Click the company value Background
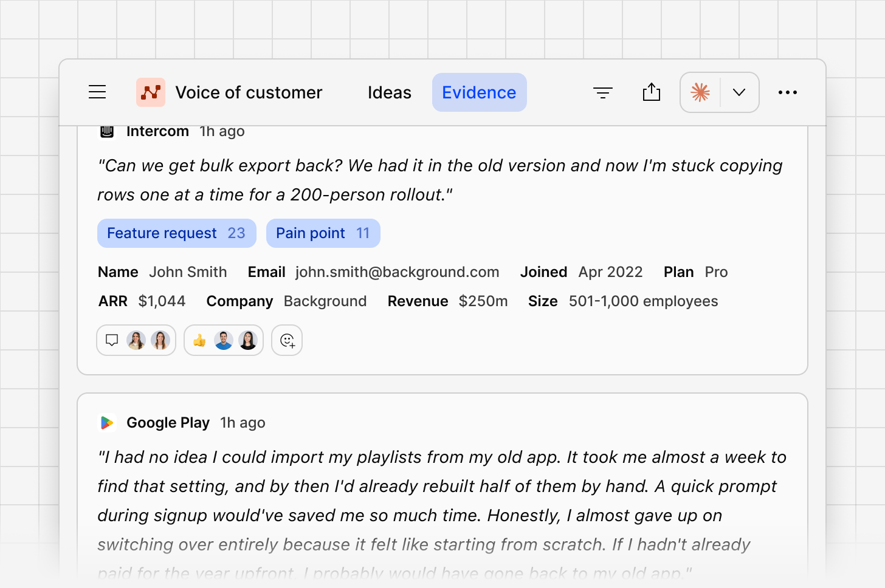 click(x=325, y=301)
